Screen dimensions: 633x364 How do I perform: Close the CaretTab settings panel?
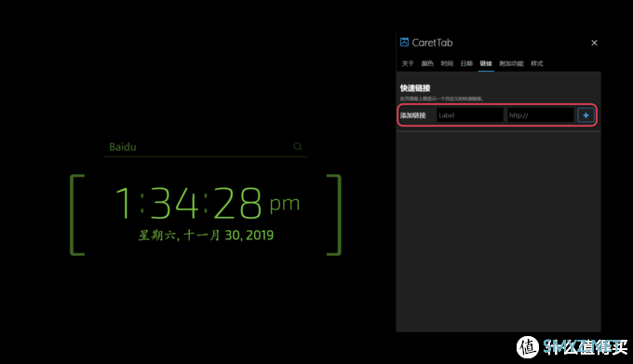(x=594, y=43)
